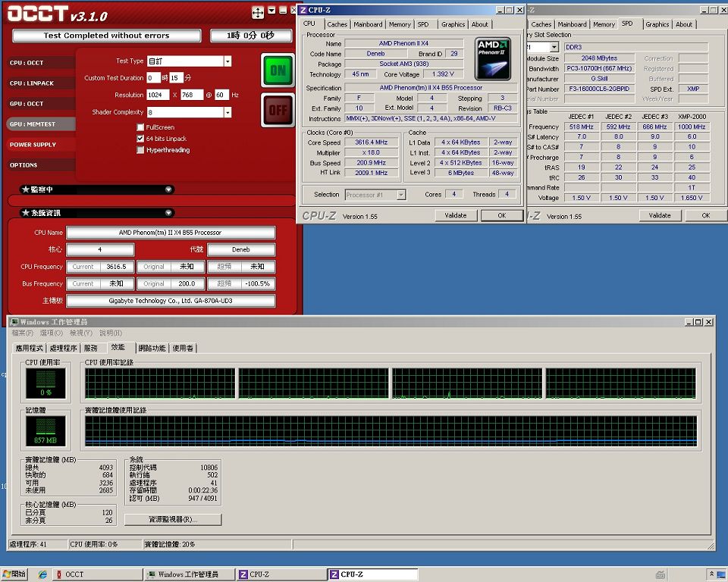Open Graphics tab in front CPU-Z
The image size is (728, 582).
(453, 24)
